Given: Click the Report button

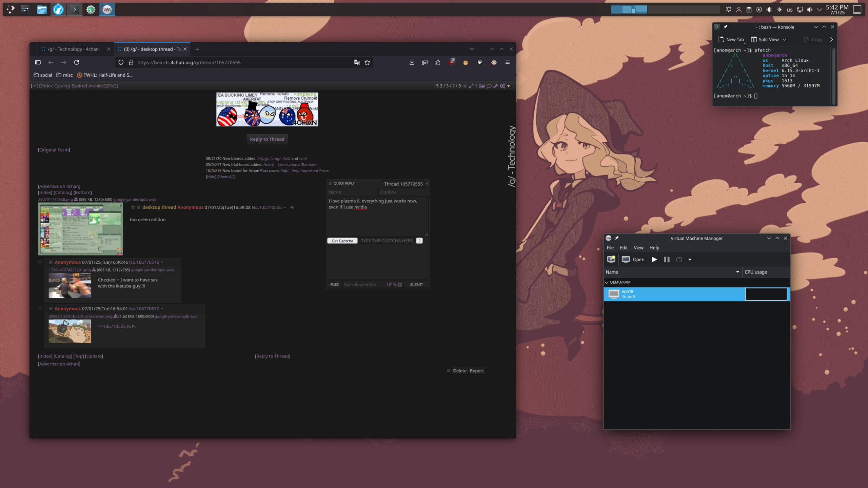Looking at the screenshot, I should pos(477,371).
